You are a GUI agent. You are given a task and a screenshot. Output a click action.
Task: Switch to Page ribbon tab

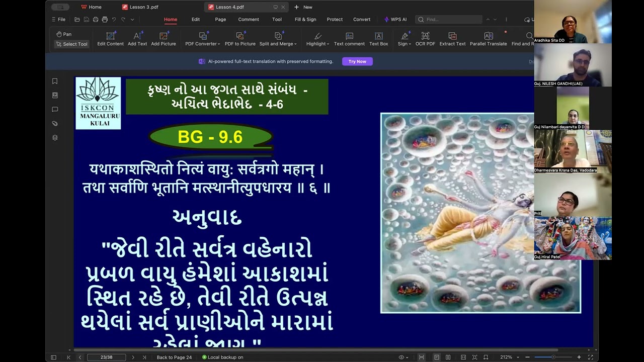pos(220,20)
